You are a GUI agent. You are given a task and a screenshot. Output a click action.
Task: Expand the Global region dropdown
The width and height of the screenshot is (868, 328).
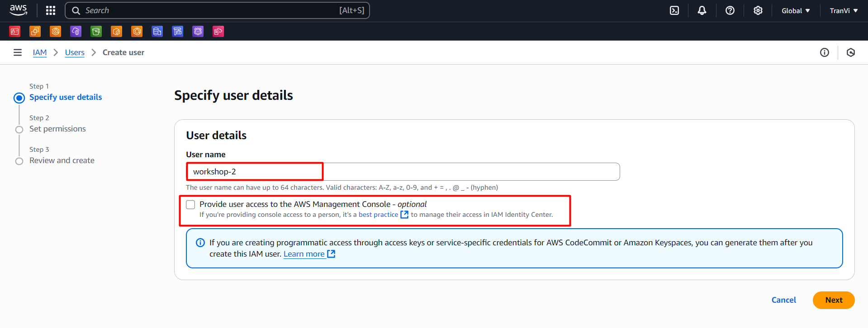tap(795, 10)
